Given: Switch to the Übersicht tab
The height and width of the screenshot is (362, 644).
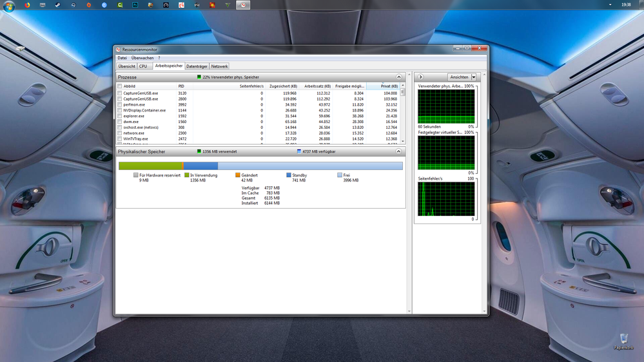Looking at the screenshot, I should click(126, 66).
